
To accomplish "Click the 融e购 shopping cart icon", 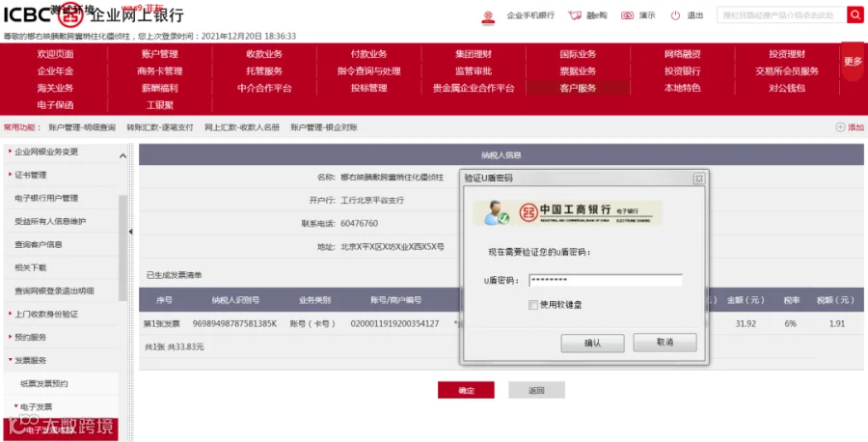I will click(x=575, y=15).
